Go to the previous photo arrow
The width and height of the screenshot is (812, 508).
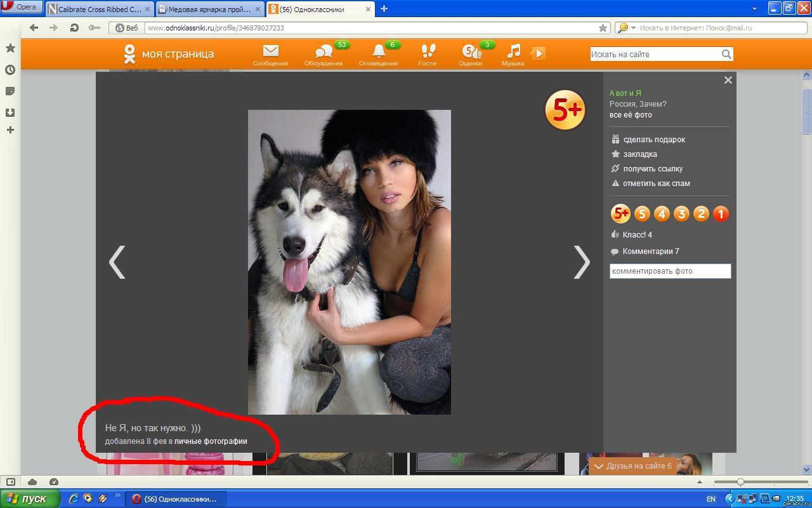click(x=117, y=262)
